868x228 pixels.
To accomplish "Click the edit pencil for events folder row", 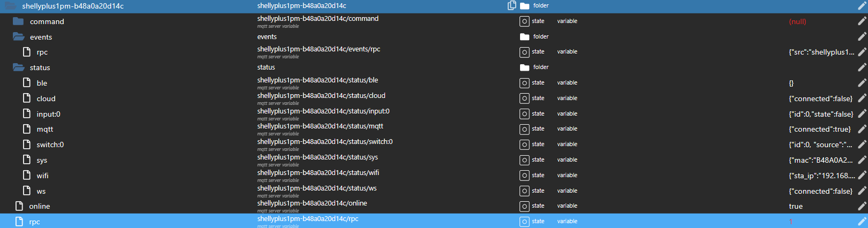I will (862, 37).
